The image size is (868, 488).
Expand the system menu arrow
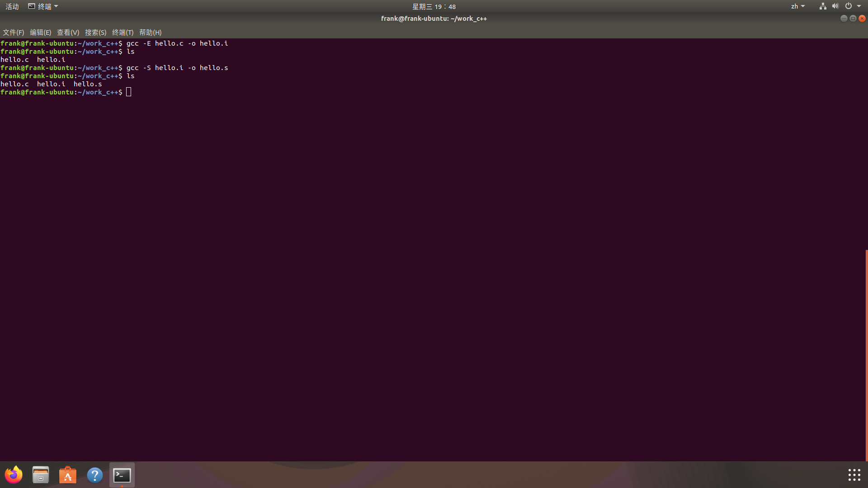click(859, 6)
